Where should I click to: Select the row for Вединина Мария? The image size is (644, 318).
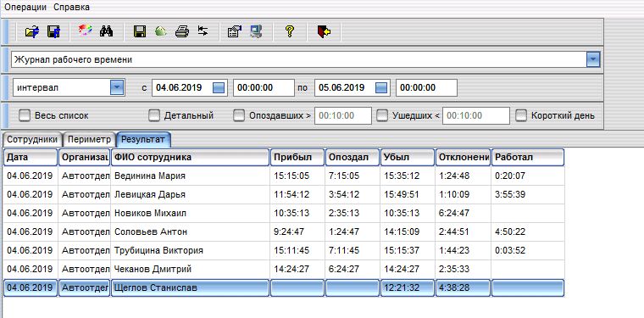click(284, 176)
